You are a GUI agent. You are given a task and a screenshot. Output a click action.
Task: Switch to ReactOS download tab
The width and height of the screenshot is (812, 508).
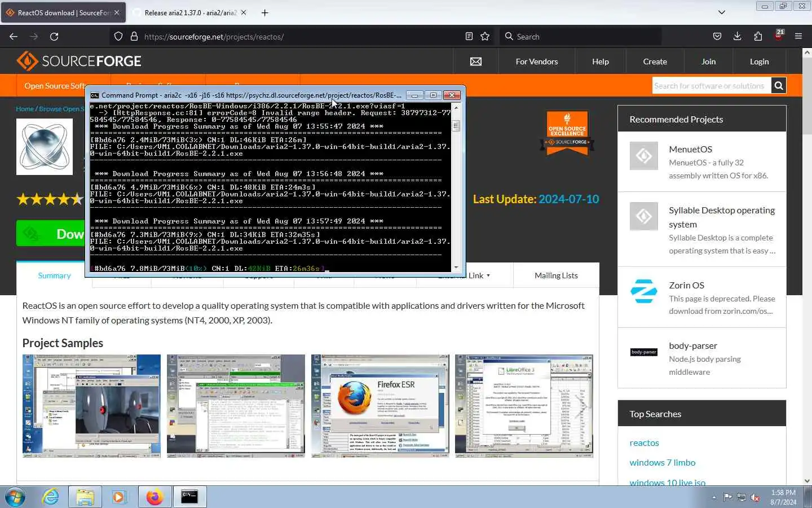(63, 12)
